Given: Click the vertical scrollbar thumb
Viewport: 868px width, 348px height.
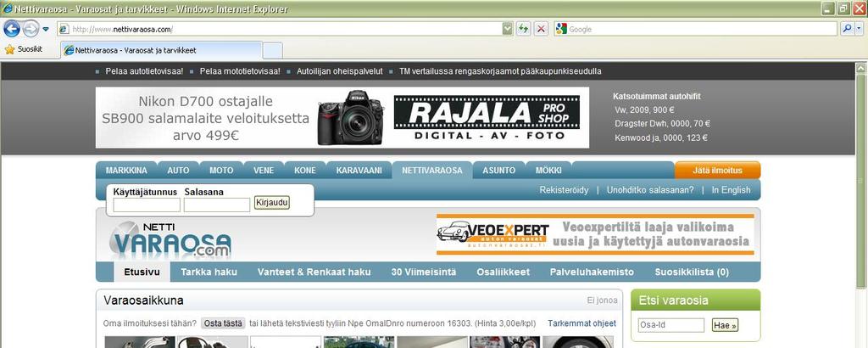Looking at the screenshot, I should click(x=861, y=181).
